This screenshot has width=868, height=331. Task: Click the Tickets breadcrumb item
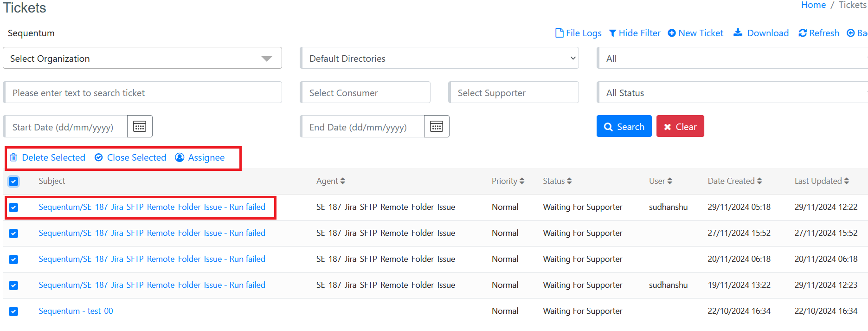click(x=853, y=5)
